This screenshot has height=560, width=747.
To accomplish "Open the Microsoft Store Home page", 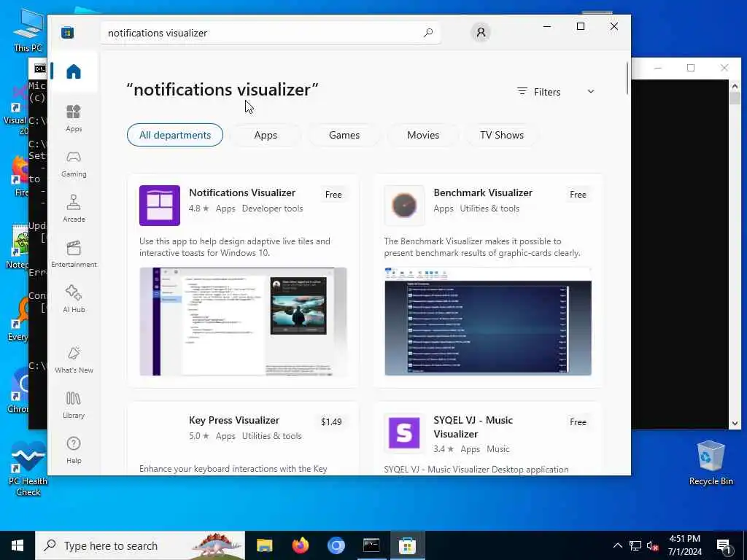I will (74, 72).
